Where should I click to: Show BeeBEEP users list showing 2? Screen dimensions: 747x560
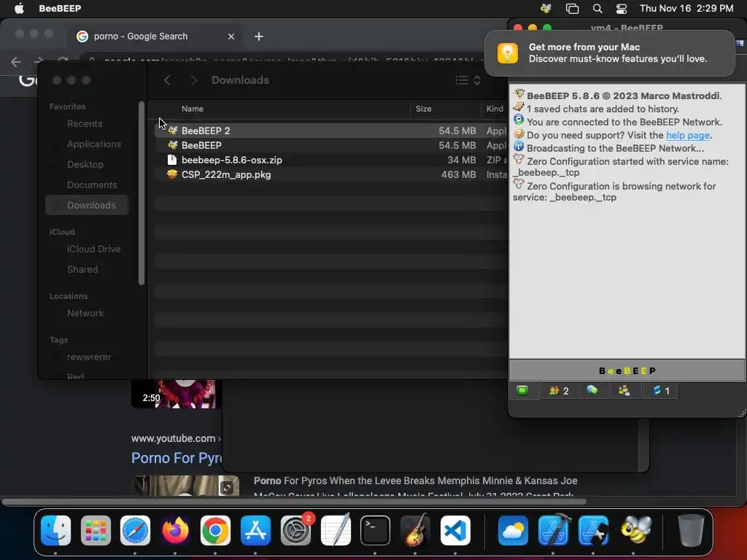tap(559, 391)
